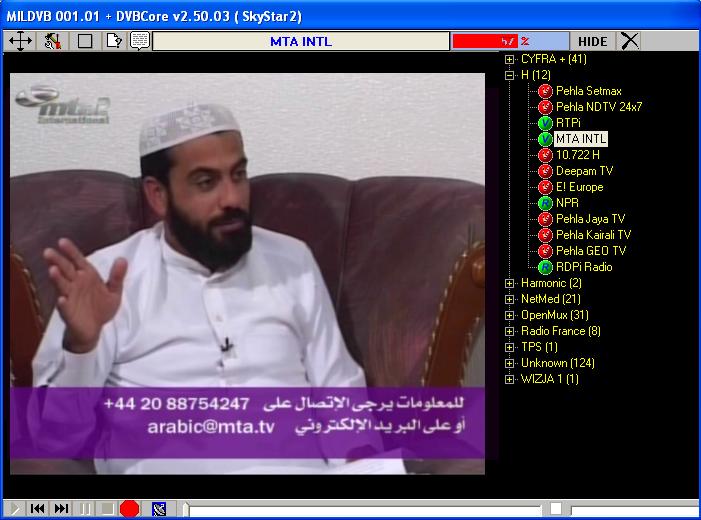Click the volume slider at bottom right
Screen dimensions: 701x520
(634, 509)
